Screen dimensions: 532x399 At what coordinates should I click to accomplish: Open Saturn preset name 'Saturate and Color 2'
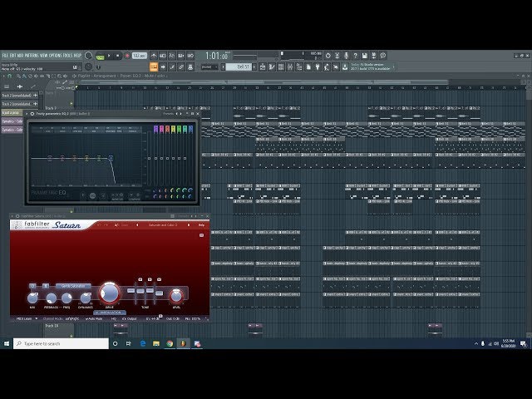pyautogui.click(x=163, y=225)
